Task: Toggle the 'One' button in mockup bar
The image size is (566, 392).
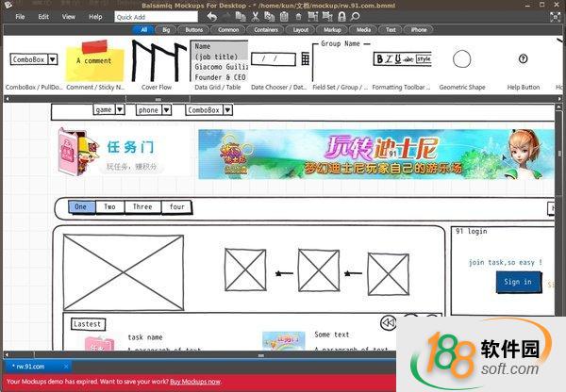Action: tap(82, 207)
